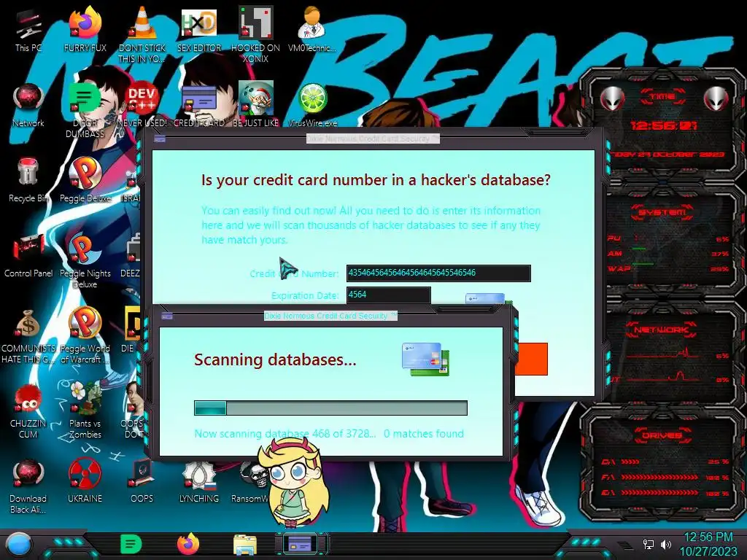
Task: Open the HOOKED ON XONIX desktop icon
Action: coord(256,34)
